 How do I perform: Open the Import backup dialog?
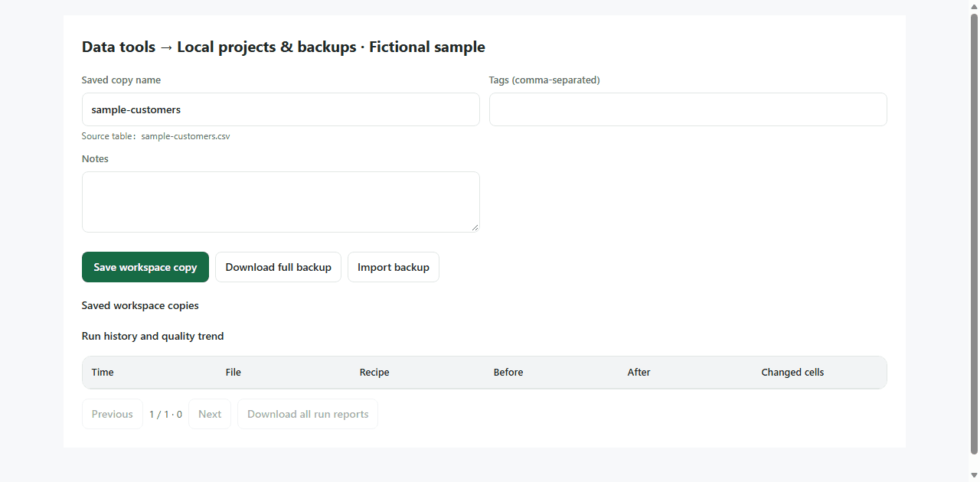point(394,267)
